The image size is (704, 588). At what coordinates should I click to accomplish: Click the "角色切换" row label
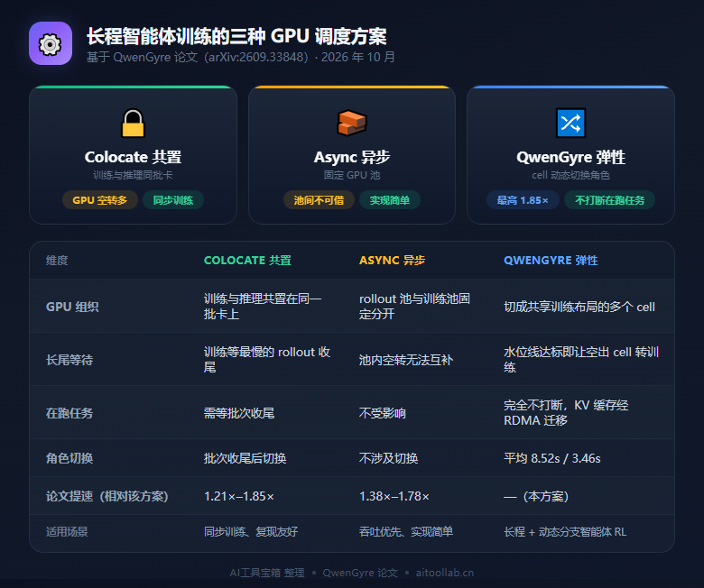point(69,458)
